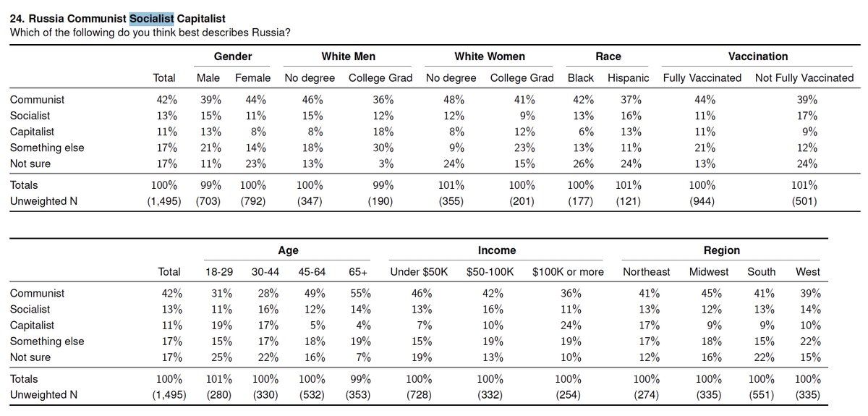Select the Age column group header
This screenshot has height=416, width=868.
288,250
